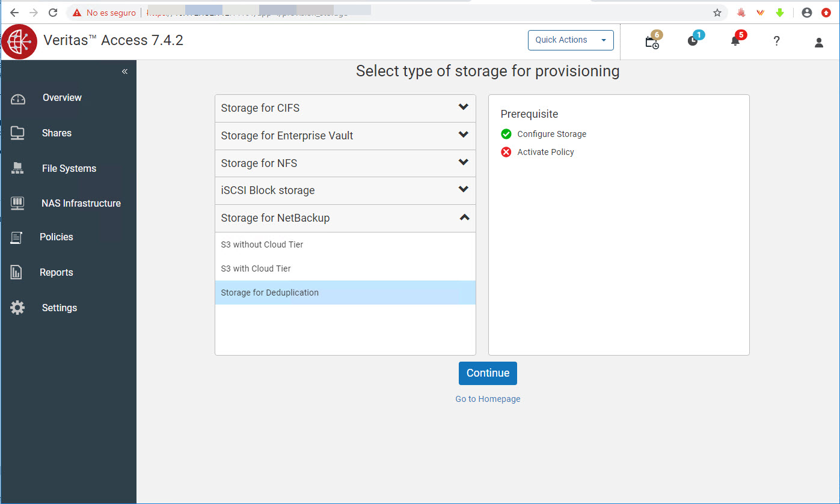840x504 pixels.
Task: Click the red Chrome update icon
Action: 826,13
